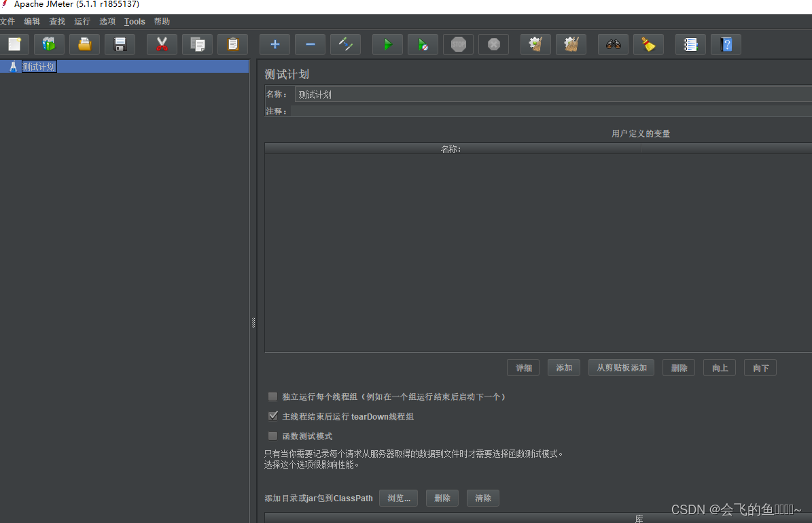Copy the selected element

click(197, 44)
